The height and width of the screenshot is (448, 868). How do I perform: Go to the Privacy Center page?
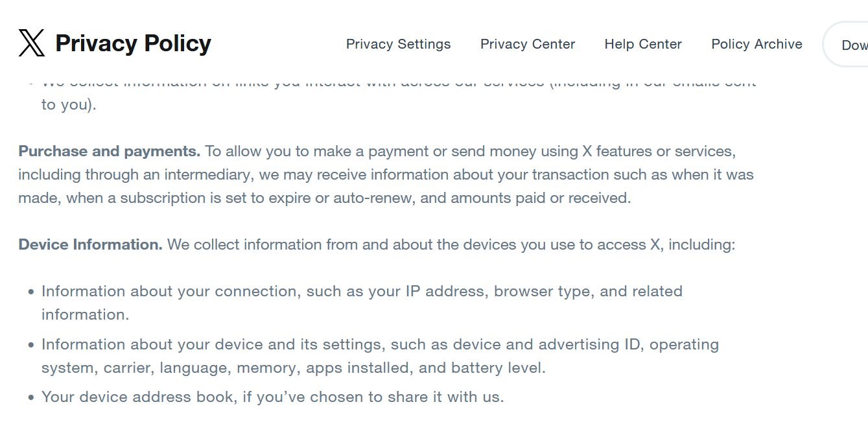tap(528, 44)
